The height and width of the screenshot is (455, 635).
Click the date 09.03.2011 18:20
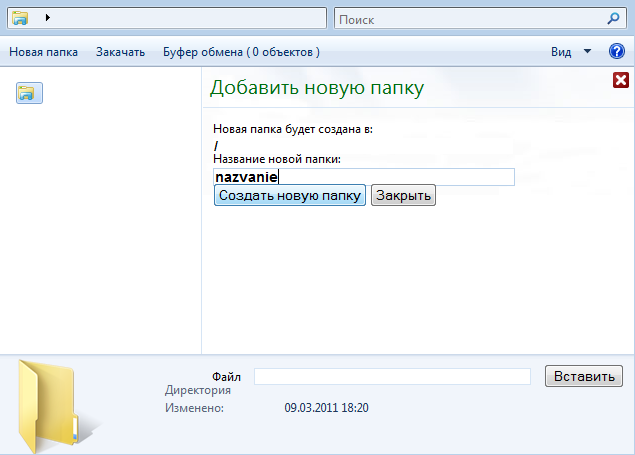[326, 408]
